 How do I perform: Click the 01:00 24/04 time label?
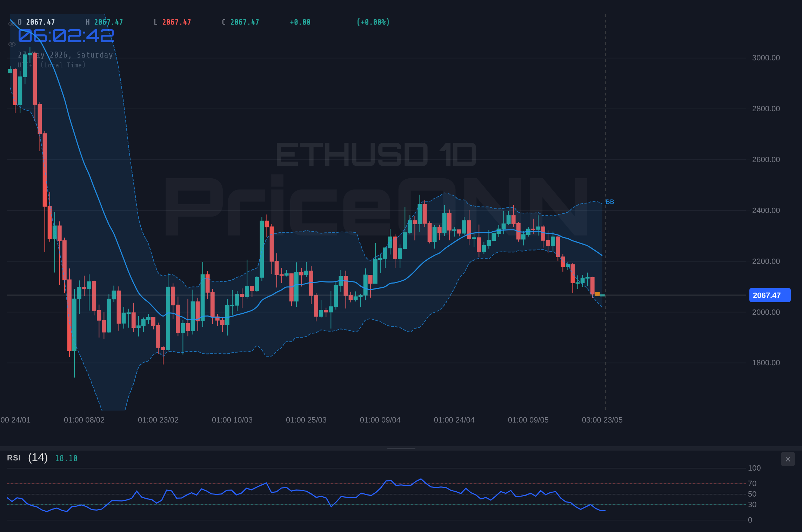pos(454,420)
